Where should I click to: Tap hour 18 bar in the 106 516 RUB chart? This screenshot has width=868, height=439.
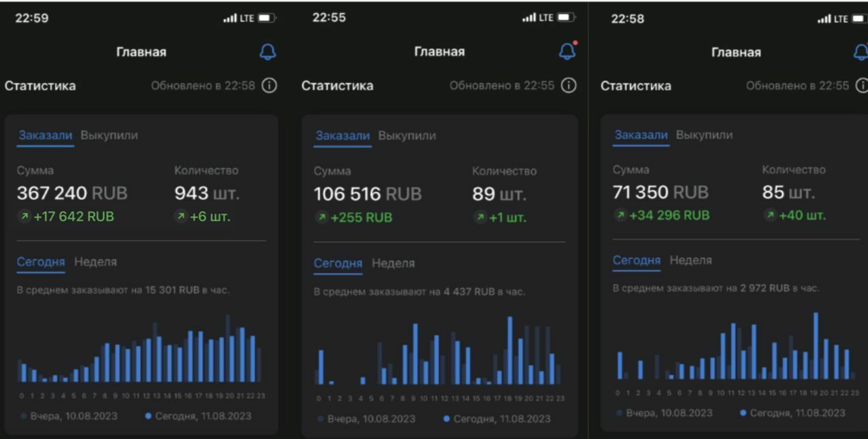pos(509,351)
